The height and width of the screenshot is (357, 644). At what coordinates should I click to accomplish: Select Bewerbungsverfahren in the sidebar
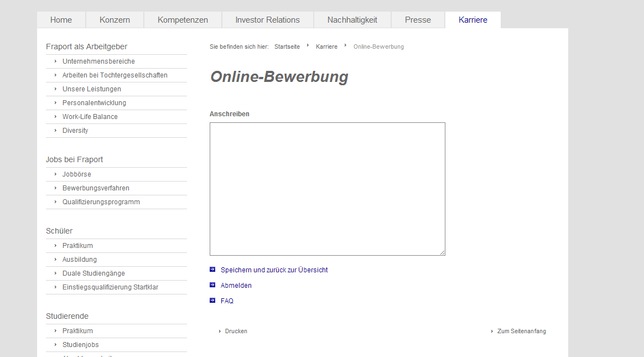tap(96, 188)
